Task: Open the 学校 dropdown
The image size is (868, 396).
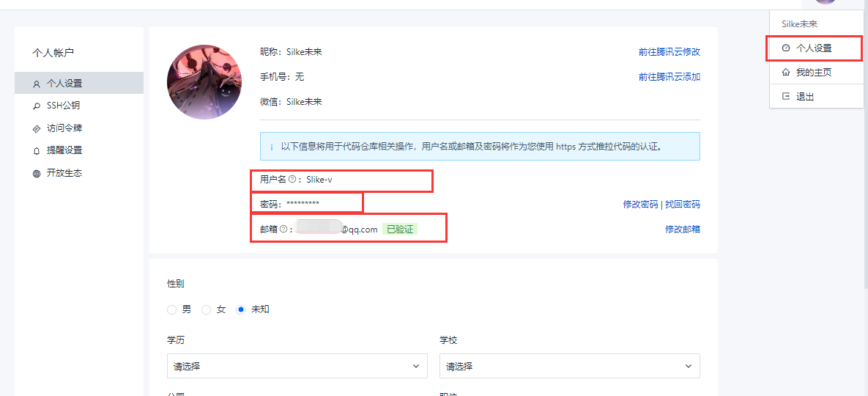Action: pos(570,366)
